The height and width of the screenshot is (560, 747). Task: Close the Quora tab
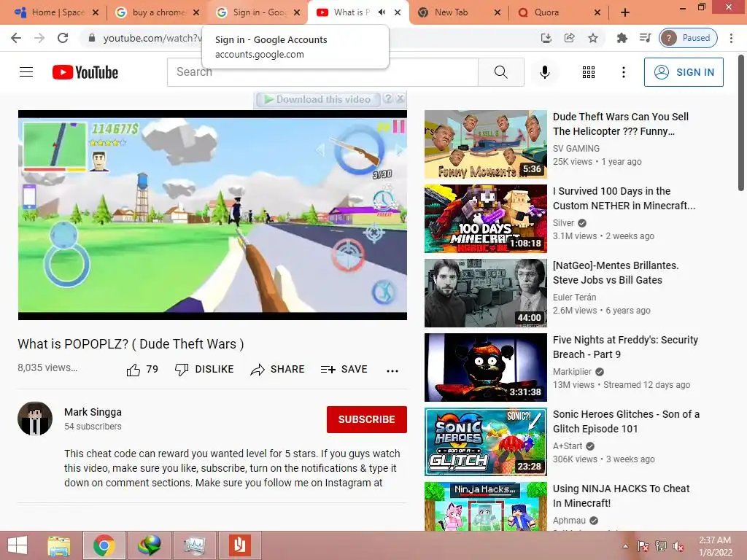pyautogui.click(x=597, y=13)
